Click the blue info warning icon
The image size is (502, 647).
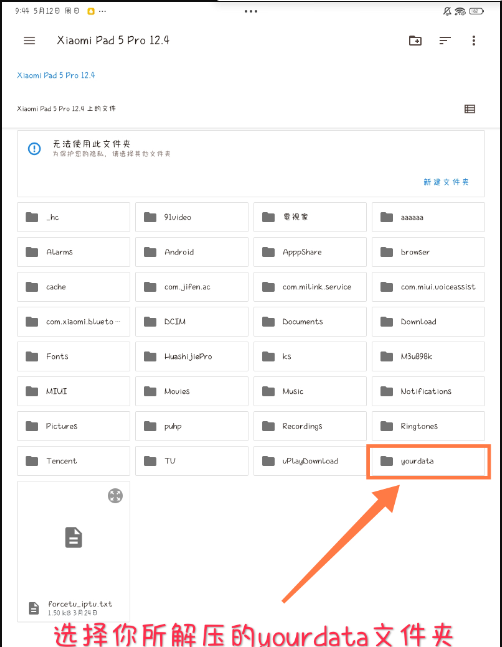tap(34, 149)
